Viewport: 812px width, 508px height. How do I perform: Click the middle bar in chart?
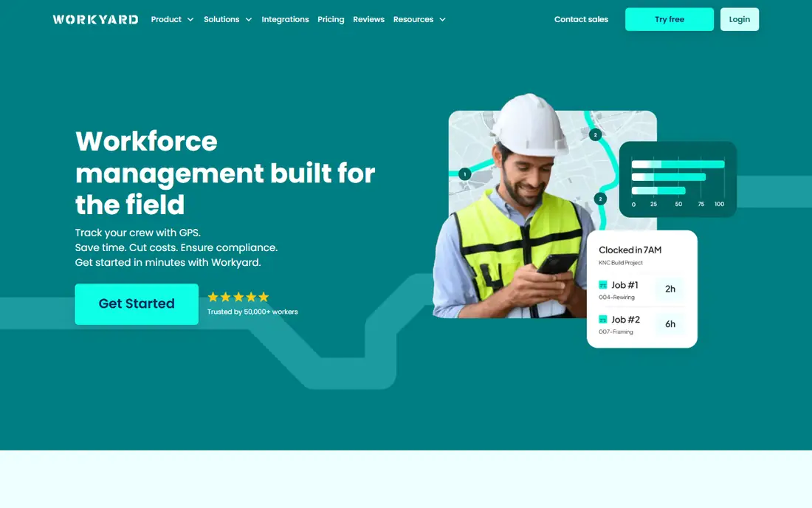click(669, 177)
